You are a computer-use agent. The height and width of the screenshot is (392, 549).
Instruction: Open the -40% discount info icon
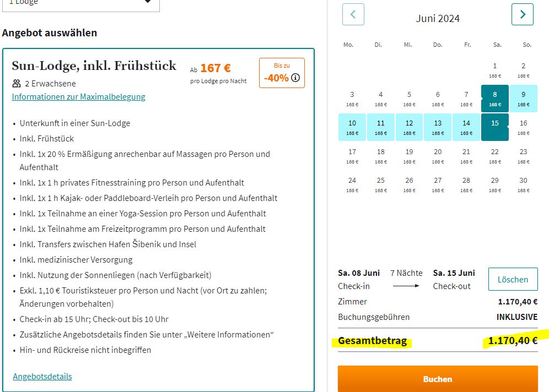coord(295,78)
